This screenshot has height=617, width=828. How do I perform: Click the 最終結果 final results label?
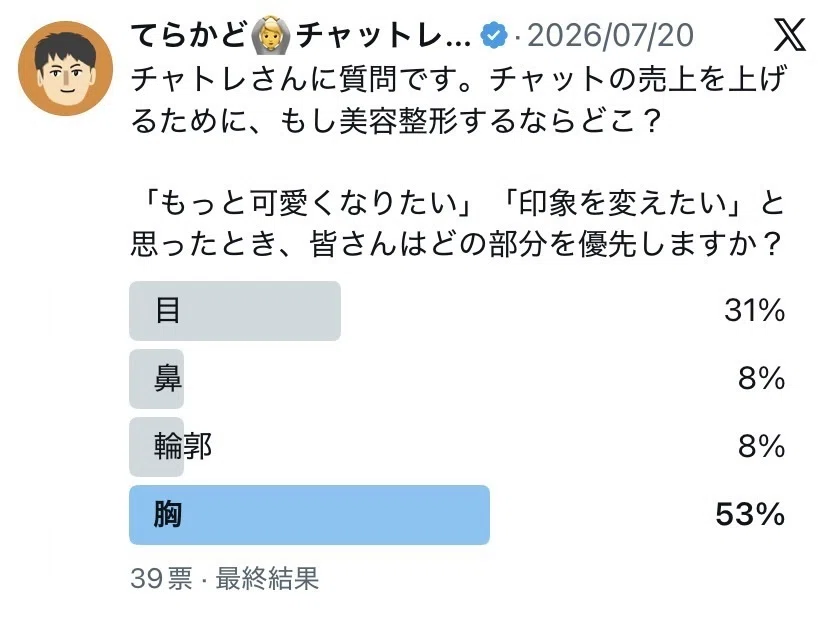pyautogui.click(x=267, y=578)
